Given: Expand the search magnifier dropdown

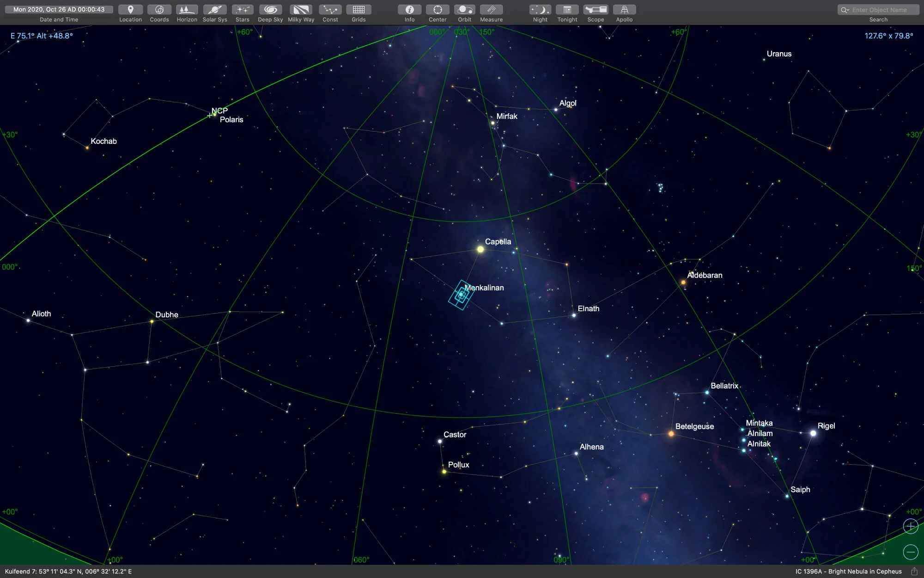Looking at the screenshot, I should (845, 10).
